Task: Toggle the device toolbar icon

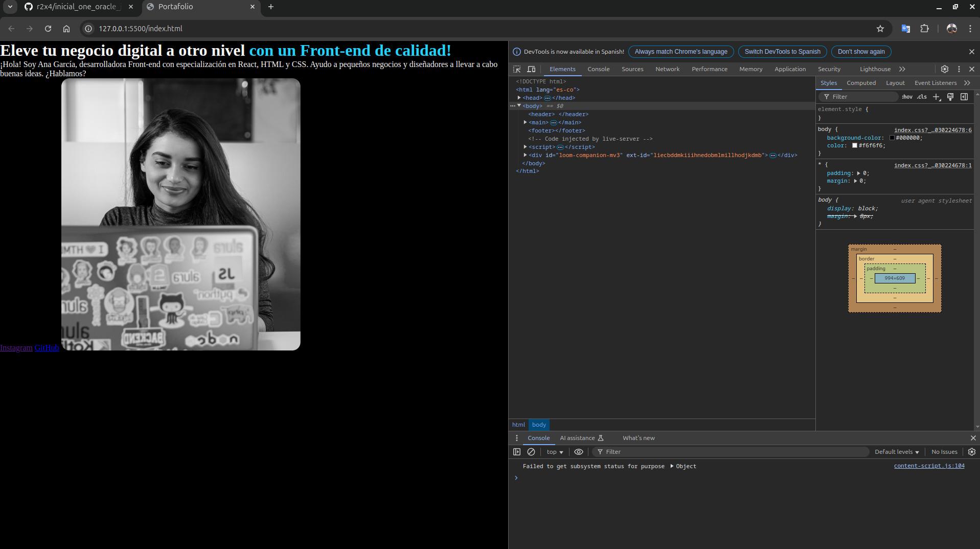Action: (x=532, y=69)
